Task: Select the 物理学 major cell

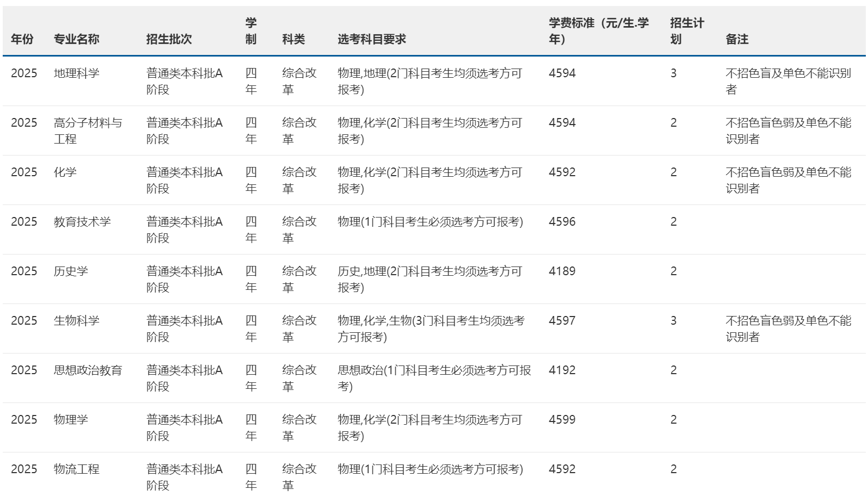Action: click(71, 420)
